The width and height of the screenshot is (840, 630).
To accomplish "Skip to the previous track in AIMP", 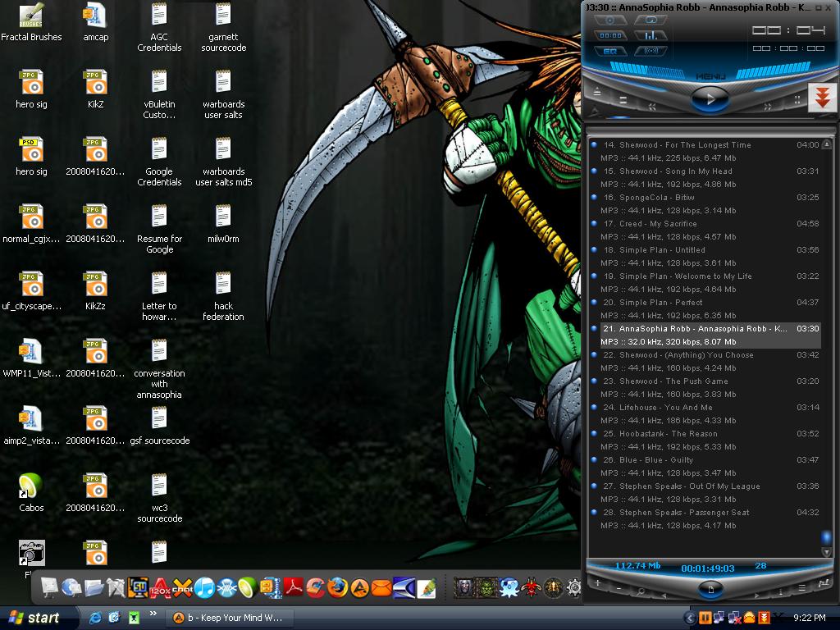I will pyautogui.click(x=652, y=107).
